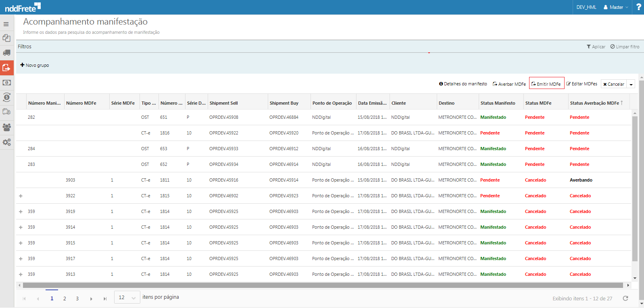Add a filter with Novo grupo
Image resolution: width=644 pixels, height=308 pixels.
(x=35, y=65)
